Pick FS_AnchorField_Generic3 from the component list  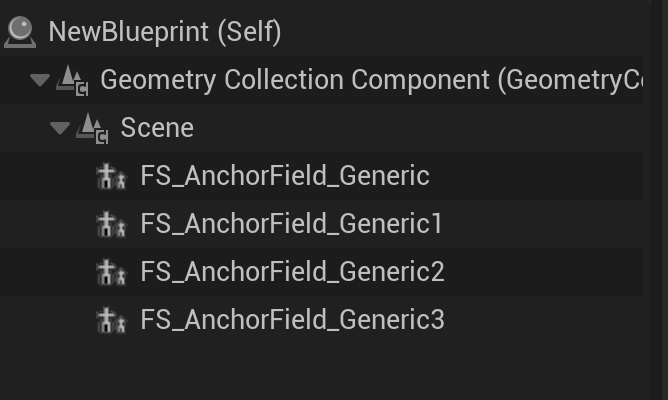(x=292, y=320)
